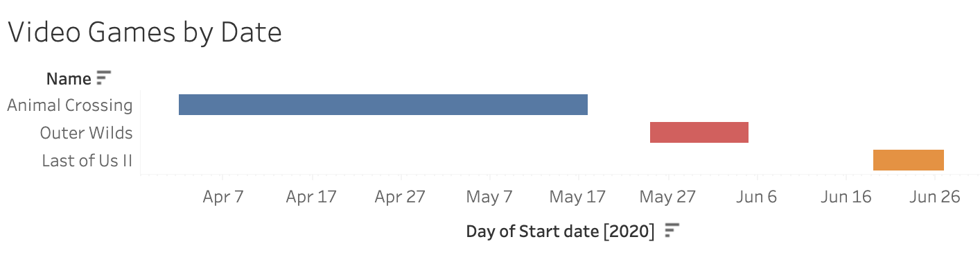This screenshot has width=980, height=262.
Task: Click the Video Games by Date title
Action: pos(145,33)
